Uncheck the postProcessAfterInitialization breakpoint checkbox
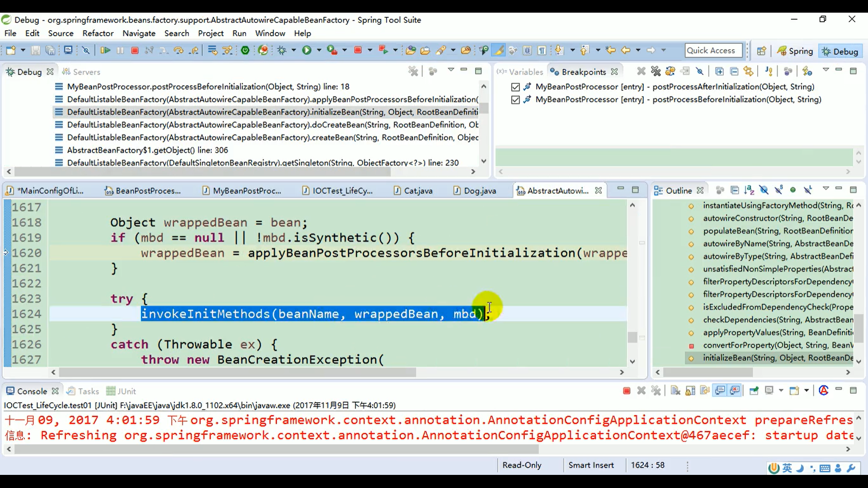The width and height of the screenshot is (868, 488). click(515, 87)
